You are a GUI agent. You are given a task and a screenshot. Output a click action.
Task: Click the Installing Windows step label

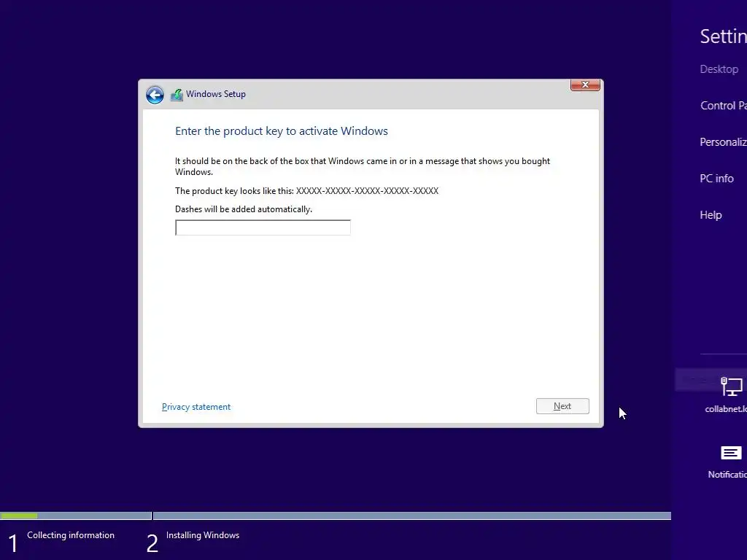pyautogui.click(x=203, y=535)
